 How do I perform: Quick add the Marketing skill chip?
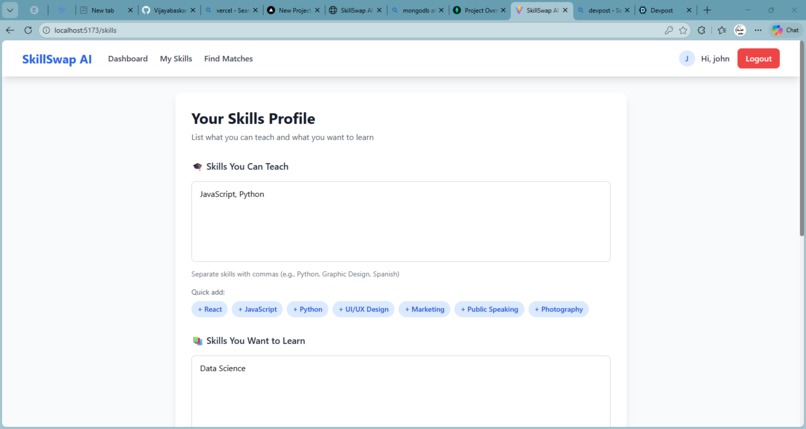pyautogui.click(x=425, y=309)
